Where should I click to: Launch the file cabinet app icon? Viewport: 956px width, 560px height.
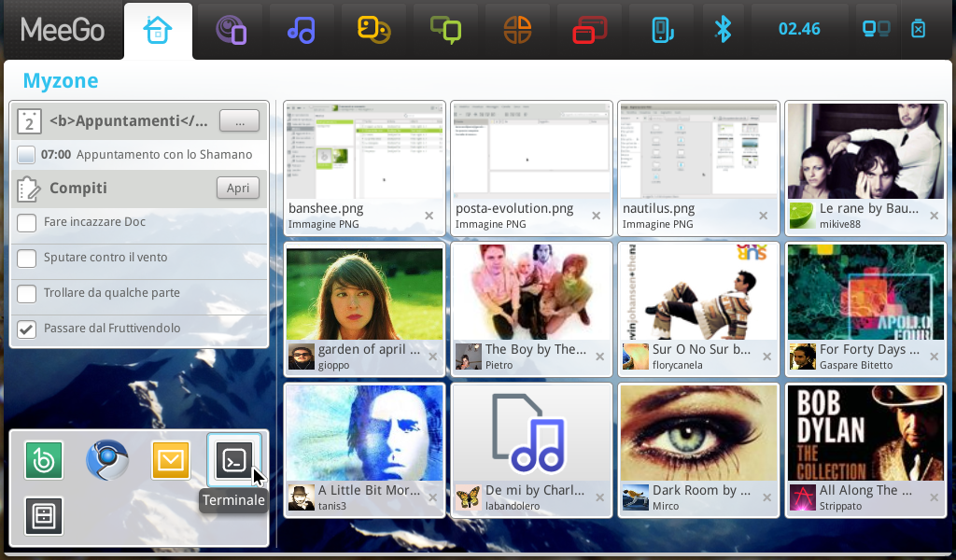44,516
